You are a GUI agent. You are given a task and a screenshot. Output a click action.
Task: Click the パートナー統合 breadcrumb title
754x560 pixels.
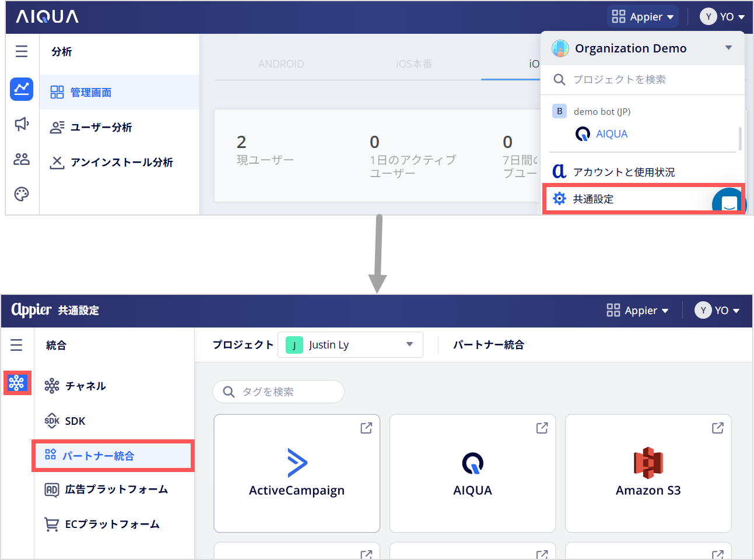coord(489,345)
